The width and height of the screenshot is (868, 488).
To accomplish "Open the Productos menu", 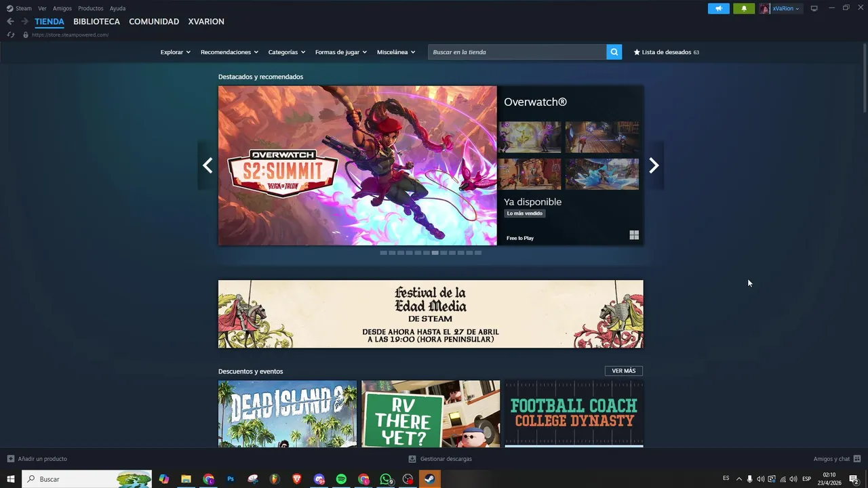I will (x=91, y=9).
